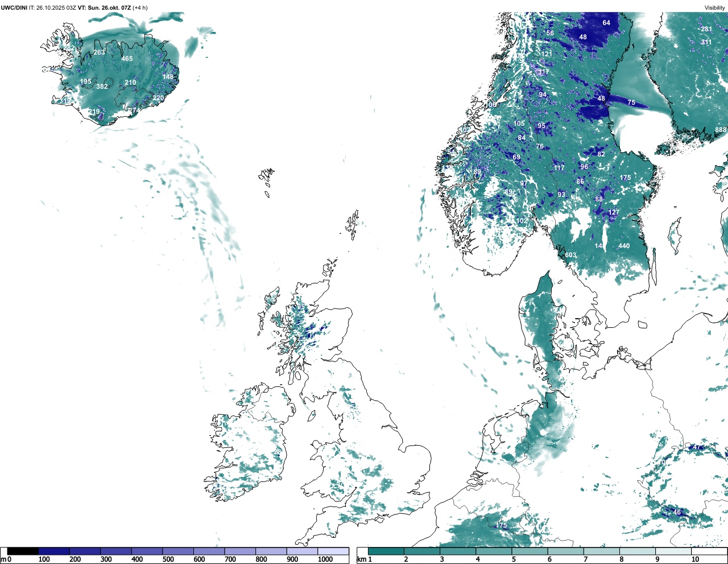Click the '84' value over Norway
The image size is (728, 564).
522,138
